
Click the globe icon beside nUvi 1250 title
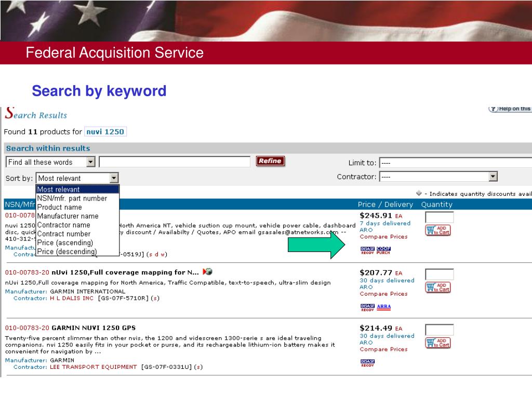coord(207,271)
